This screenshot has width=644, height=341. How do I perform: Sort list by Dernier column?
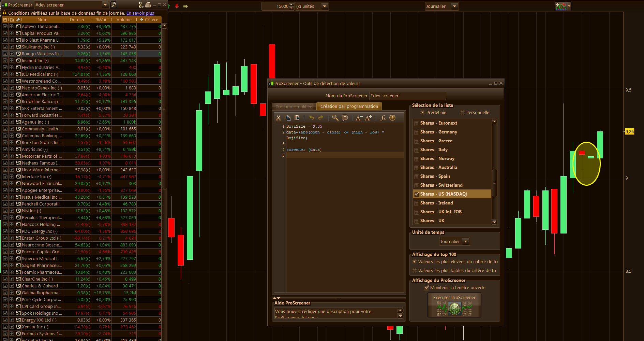pyautogui.click(x=77, y=20)
